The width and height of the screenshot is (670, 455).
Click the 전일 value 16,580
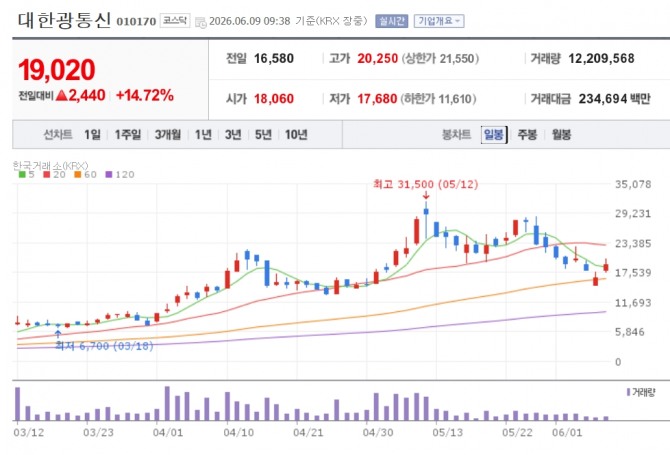(x=274, y=59)
